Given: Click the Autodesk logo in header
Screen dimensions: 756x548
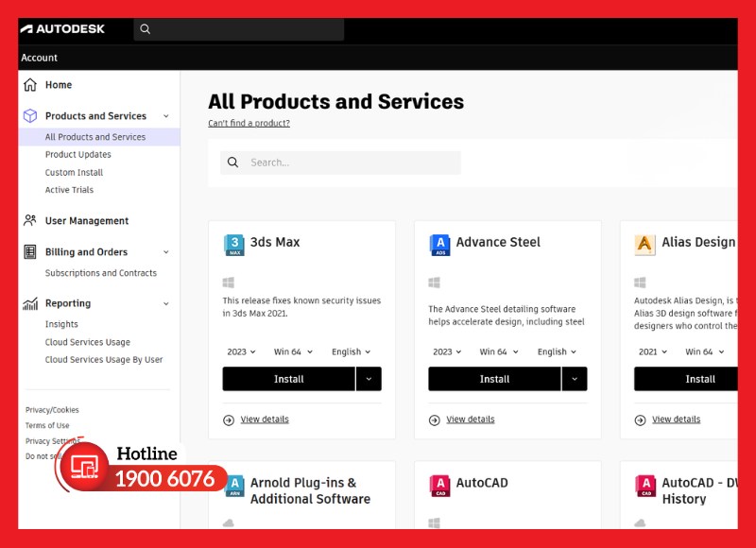Looking at the screenshot, I should 62,29.
